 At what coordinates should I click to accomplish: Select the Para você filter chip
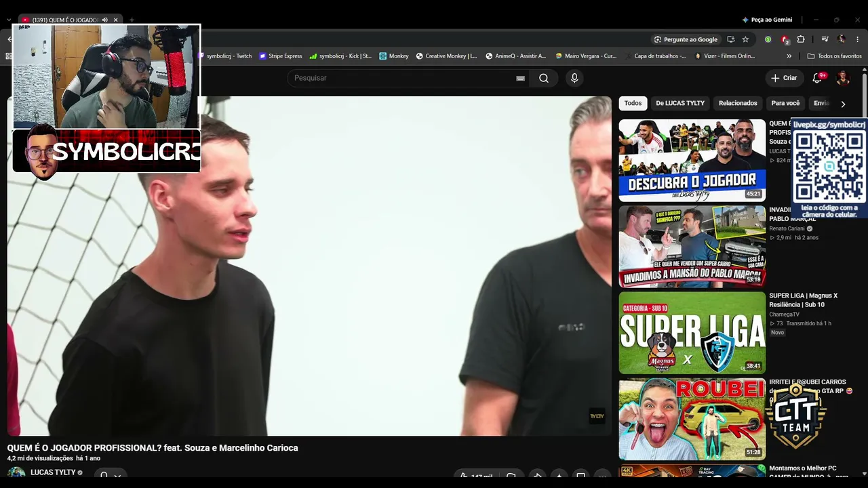[785, 103]
